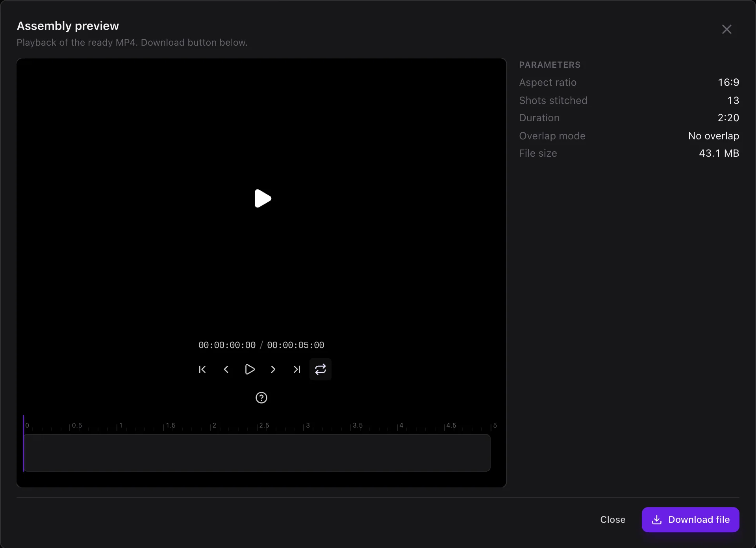Screen dimensions: 756x548
Task: Click the Duration value 2:20
Action: pyautogui.click(x=728, y=118)
